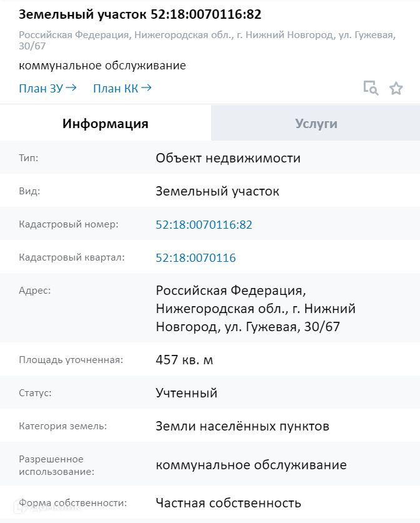Open the План КК link
This screenshot has height=523, width=420.
click(x=122, y=88)
